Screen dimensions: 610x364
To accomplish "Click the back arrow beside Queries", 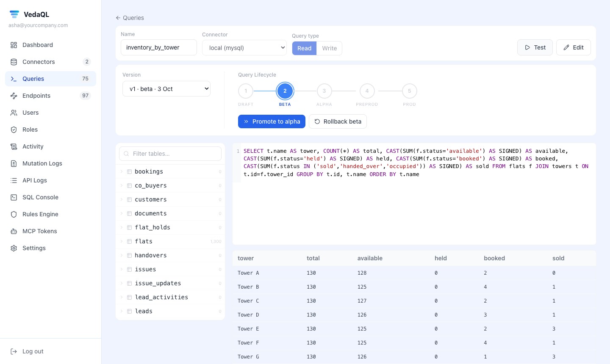I will tap(118, 18).
